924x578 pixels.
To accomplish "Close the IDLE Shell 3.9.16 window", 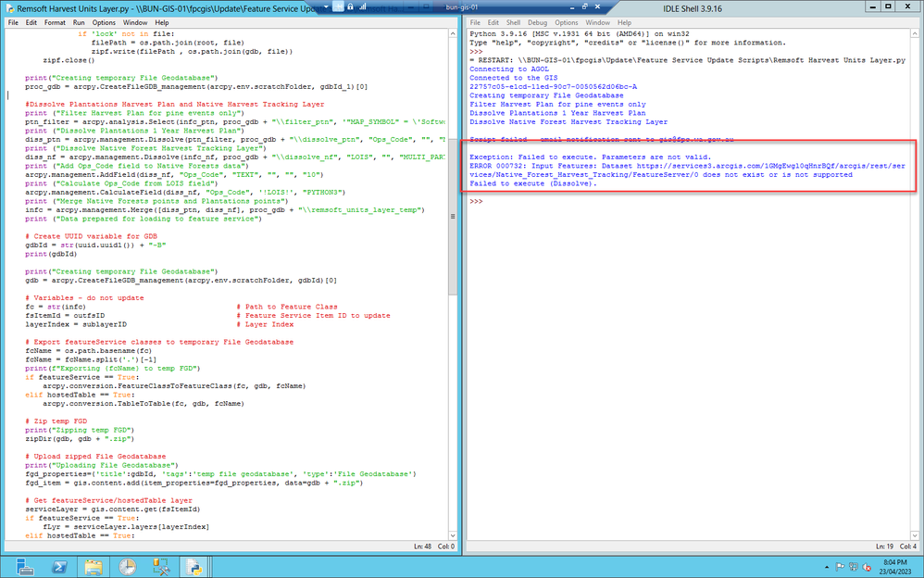I will click(x=908, y=7).
